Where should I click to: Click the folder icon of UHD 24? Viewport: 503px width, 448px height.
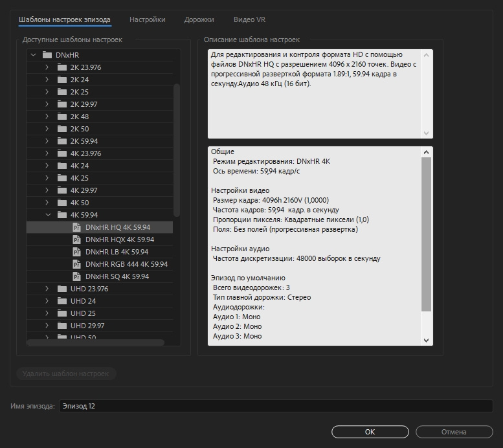tap(62, 301)
